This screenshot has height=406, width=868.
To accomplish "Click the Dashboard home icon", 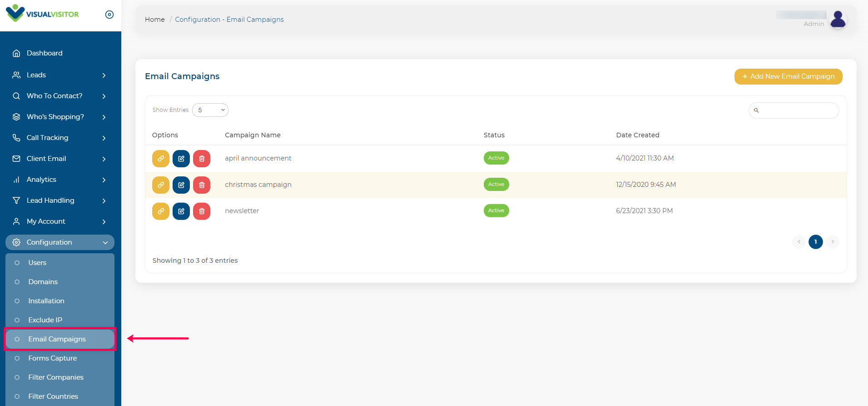I will 16,53.
